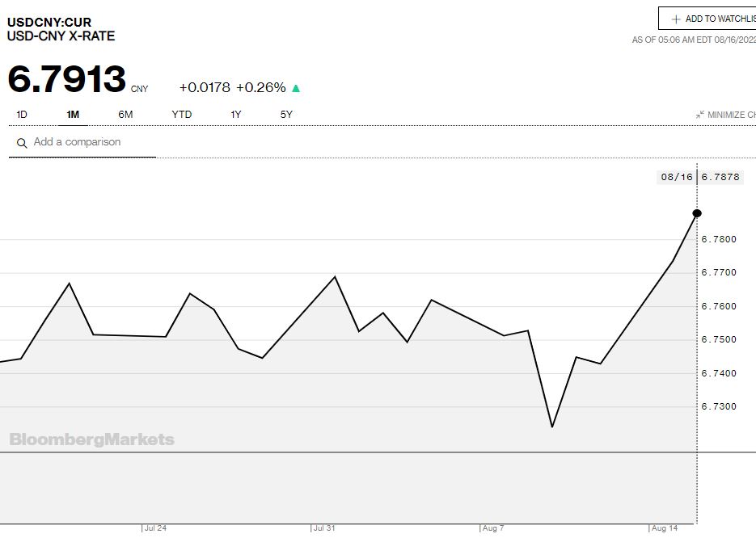Click the Aug 7 axis label
Image resolution: width=756 pixels, height=538 pixels.
pos(492,528)
